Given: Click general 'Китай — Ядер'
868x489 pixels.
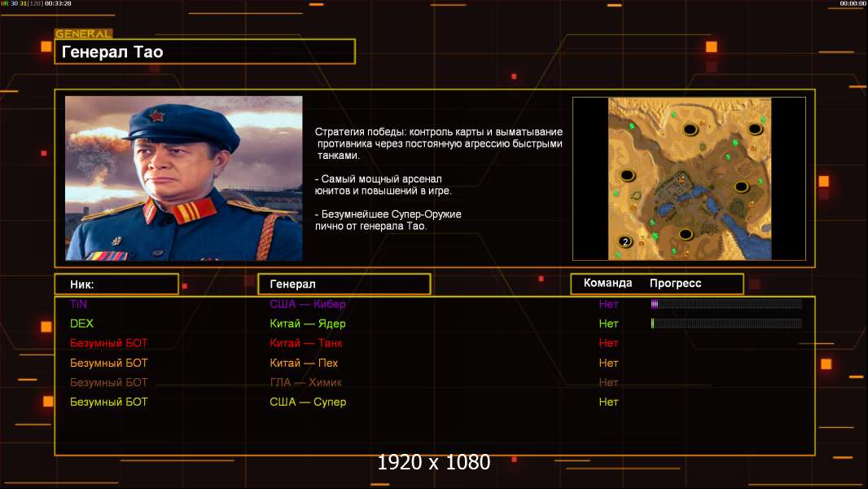Looking at the screenshot, I should click(x=308, y=324).
